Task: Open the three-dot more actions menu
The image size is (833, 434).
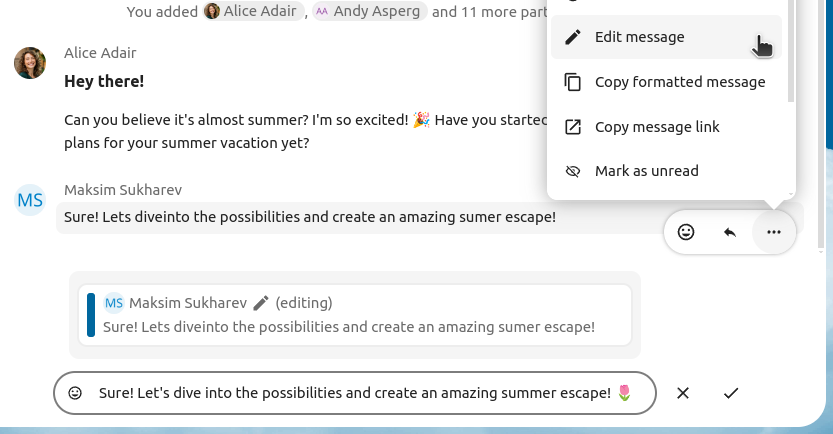Action: (x=773, y=232)
